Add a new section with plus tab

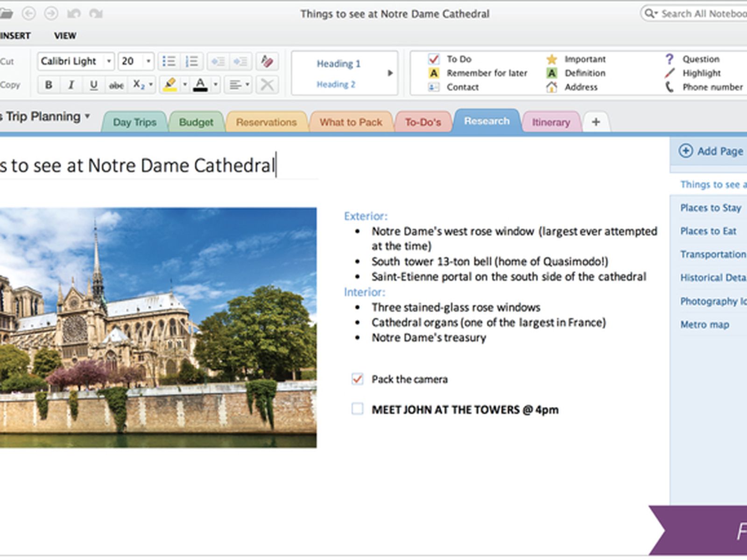click(596, 122)
